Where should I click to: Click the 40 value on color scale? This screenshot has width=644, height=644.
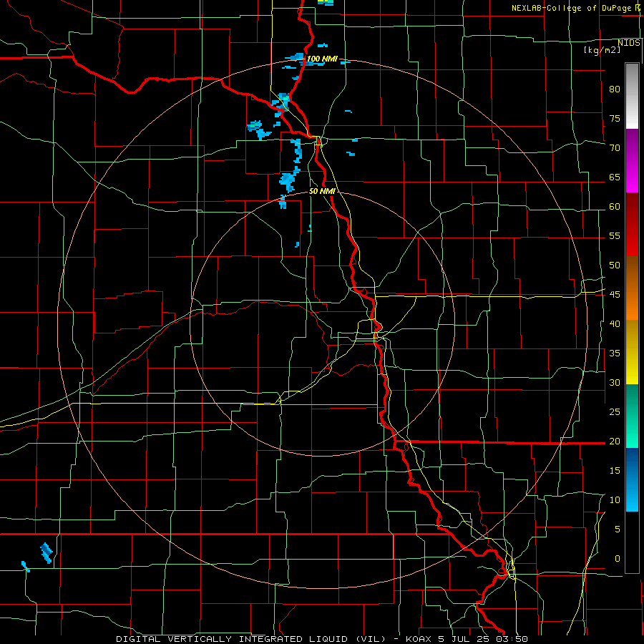615,323
